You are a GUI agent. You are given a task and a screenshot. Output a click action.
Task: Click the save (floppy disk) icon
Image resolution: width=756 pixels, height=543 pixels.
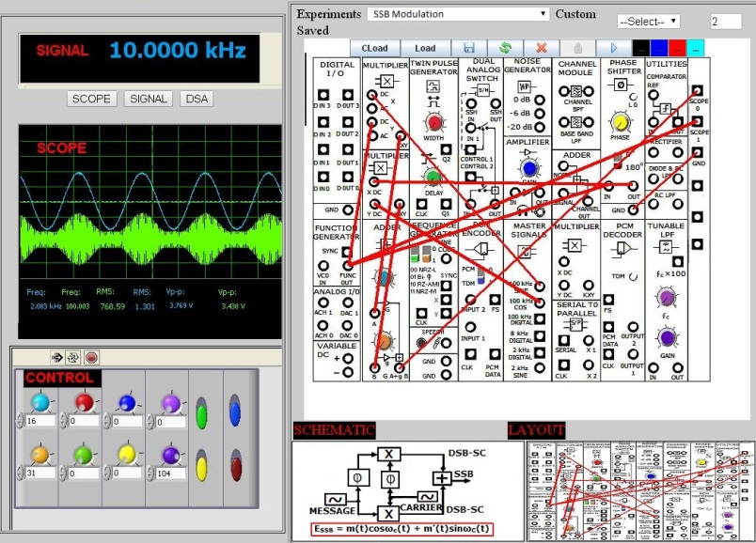pyautogui.click(x=469, y=47)
